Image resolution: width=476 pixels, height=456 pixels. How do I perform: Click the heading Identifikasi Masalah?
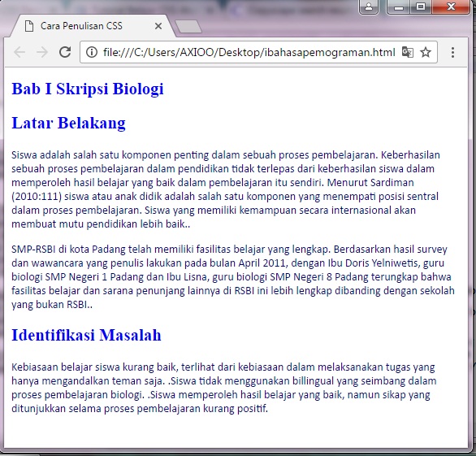[x=86, y=335]
